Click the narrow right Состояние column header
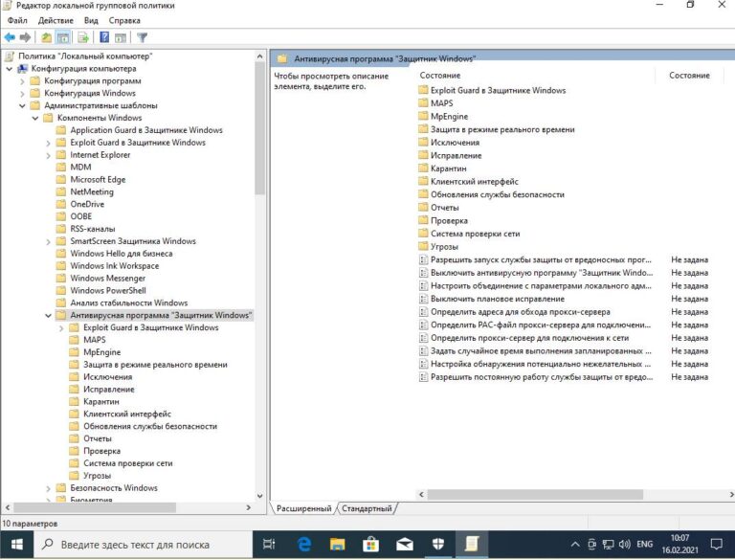Viewport: 735px width, 560px height. (x=689, y=75)
